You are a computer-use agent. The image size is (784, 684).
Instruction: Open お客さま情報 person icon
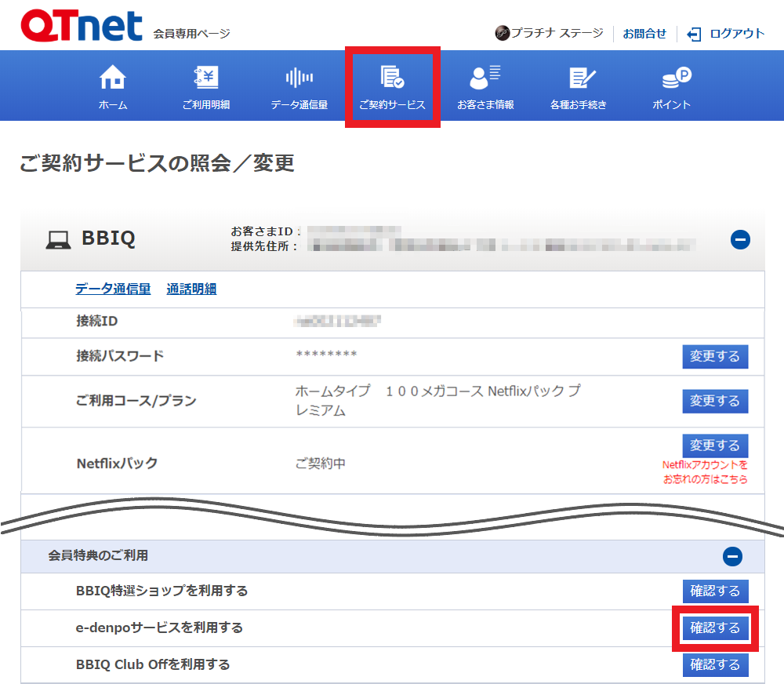pos(485,77)
